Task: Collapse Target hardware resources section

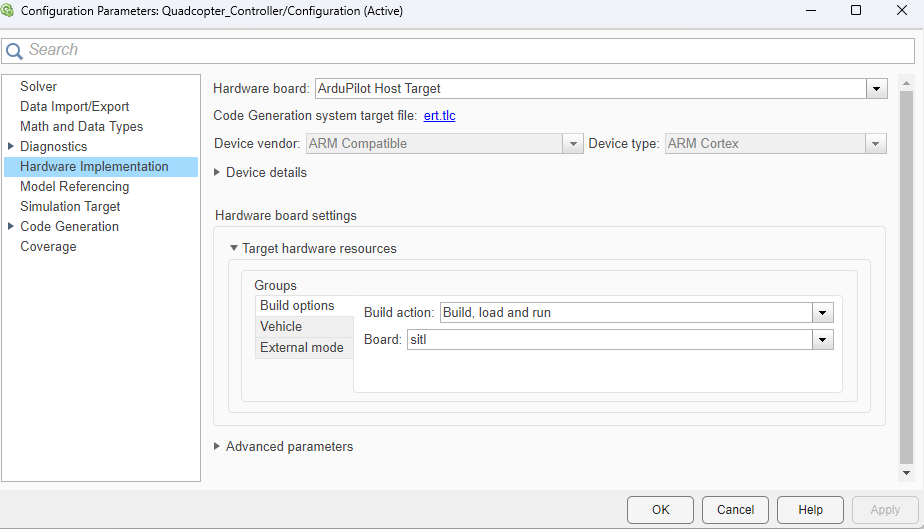Action: point(234,248)
